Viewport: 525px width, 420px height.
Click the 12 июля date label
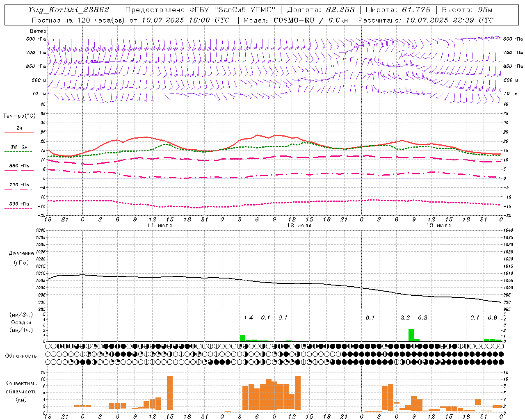(x=299, y=226)
